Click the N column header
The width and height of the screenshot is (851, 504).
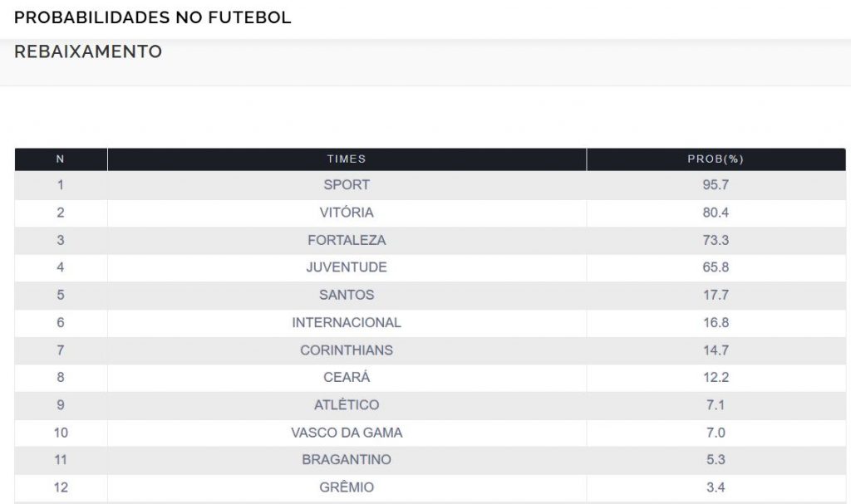point(61,159)
